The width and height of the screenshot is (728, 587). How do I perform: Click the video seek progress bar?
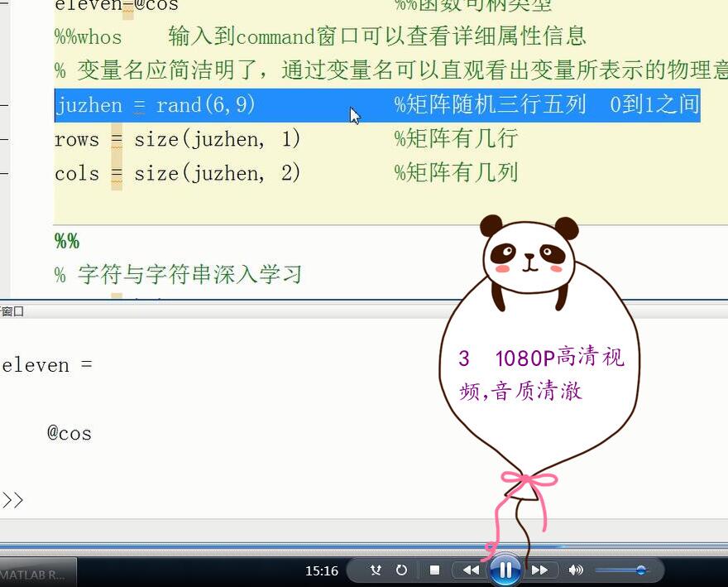pos(364,546)
